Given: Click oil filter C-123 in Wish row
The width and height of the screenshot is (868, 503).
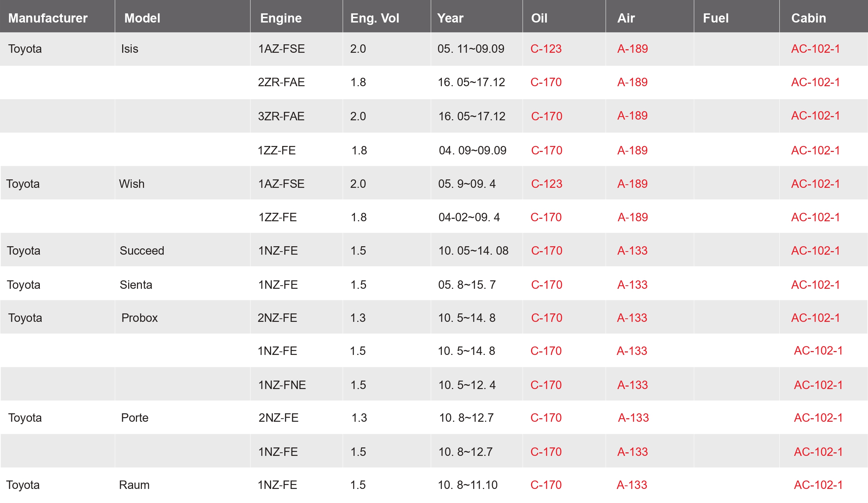Looking at the screenshot, I should tap(547, 184).
